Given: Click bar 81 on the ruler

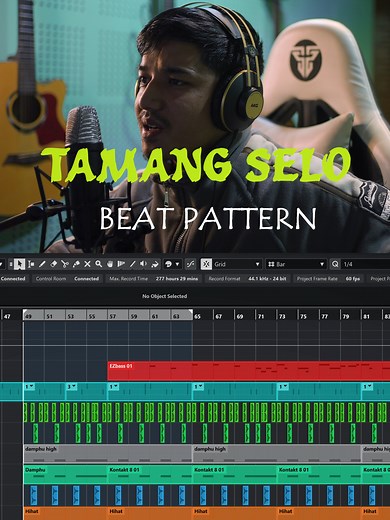Looking at the screenshot, I should coord(366,316).
